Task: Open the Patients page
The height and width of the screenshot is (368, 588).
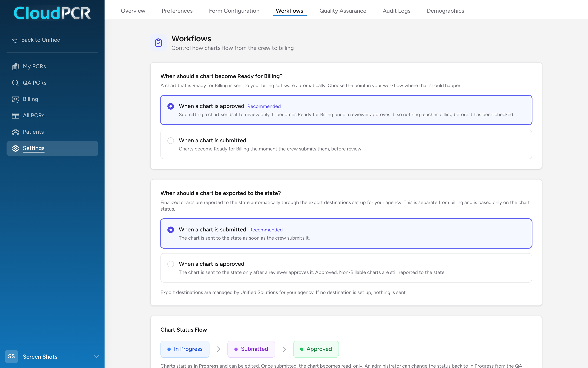Action: (52, 132)
